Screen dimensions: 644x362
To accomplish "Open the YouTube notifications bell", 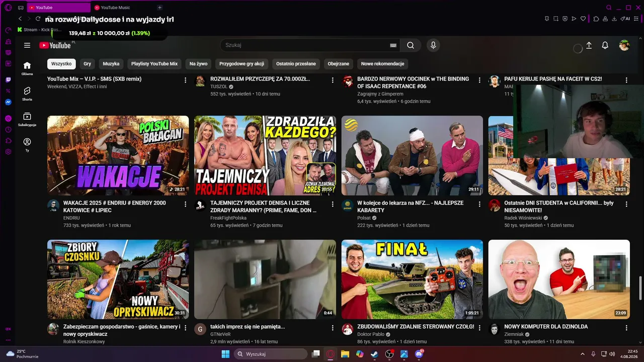I will pyautogui.click(x=605, y=45).
